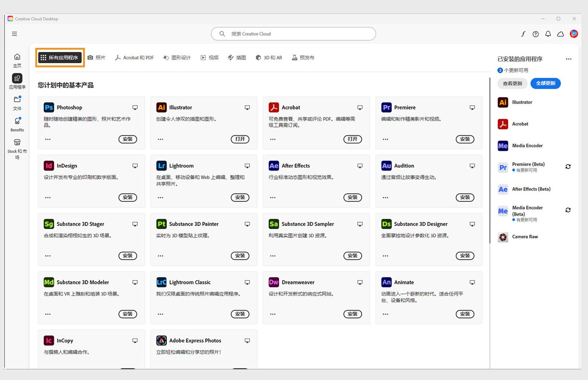Click the Help question mark icon
Image resolution: width=588 pixels, height=380 pixels.
[x=535, y=33]
